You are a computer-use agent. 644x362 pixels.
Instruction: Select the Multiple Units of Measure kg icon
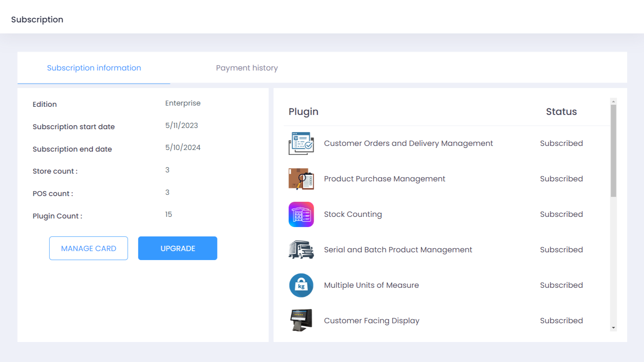[301, 285]
